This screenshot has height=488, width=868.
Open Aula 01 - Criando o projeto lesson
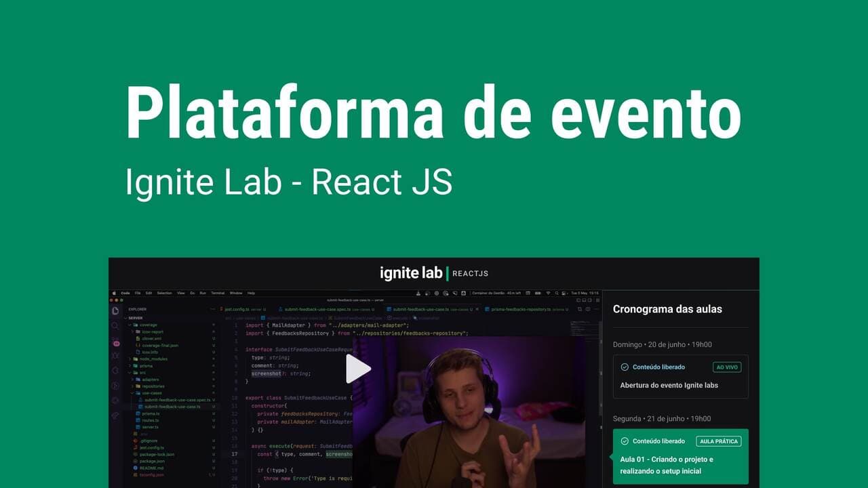point(667,465)
